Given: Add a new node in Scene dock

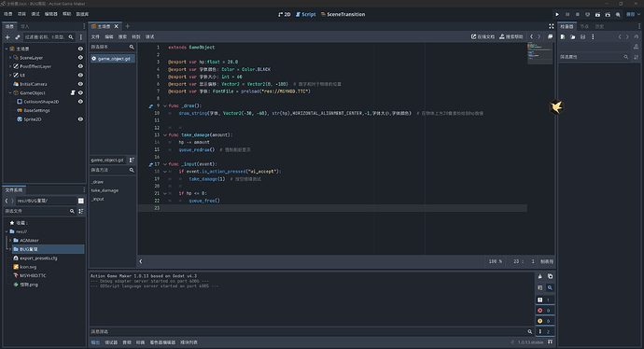Looking at the screenshot, I should coord(7,37).
